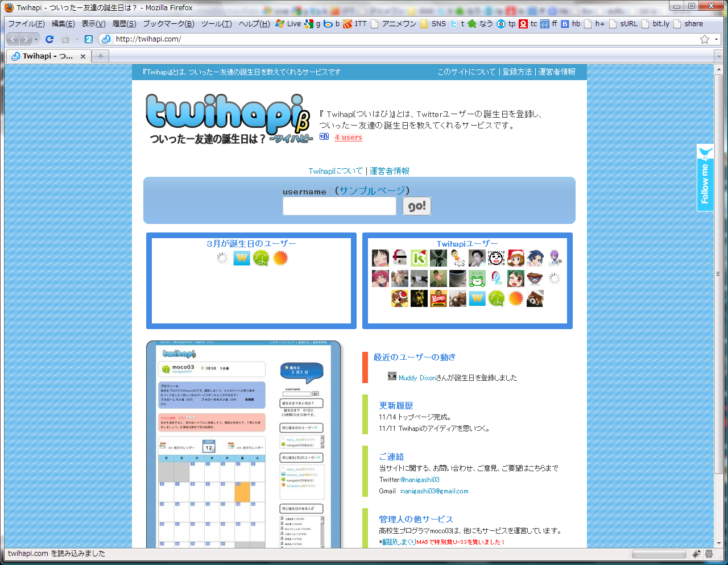Open the new tab button

coord(100,56)
